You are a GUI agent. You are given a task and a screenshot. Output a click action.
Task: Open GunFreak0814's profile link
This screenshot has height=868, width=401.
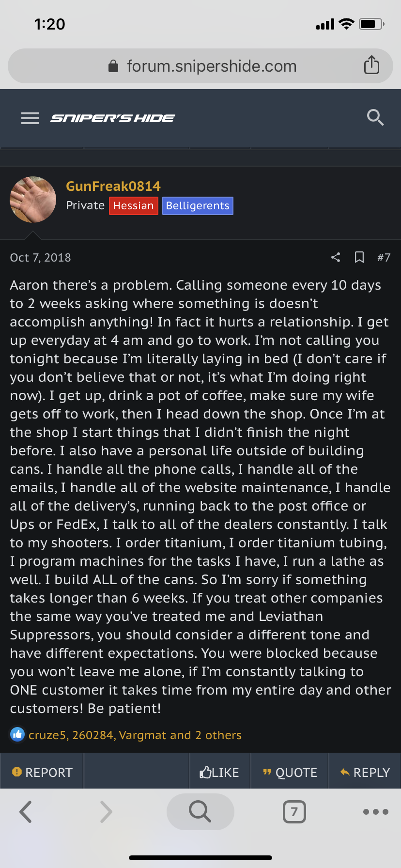(113, 186)
